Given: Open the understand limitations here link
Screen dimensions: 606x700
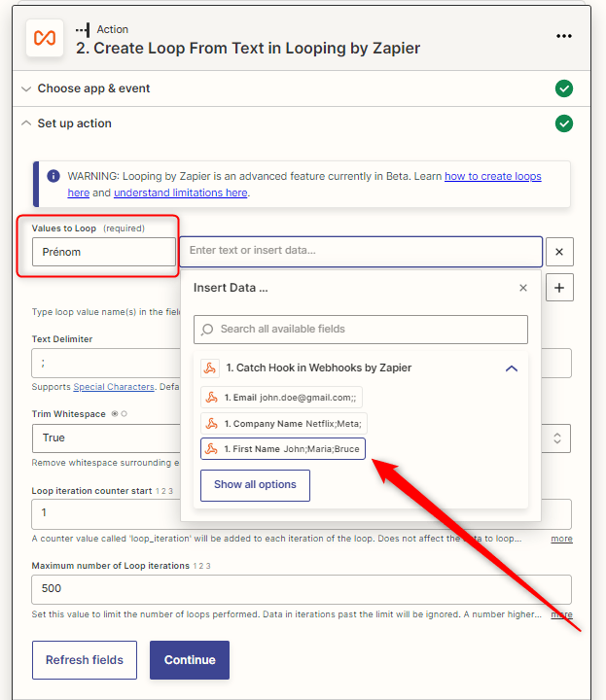Looking at the screenshot, I should coord(180,192).
